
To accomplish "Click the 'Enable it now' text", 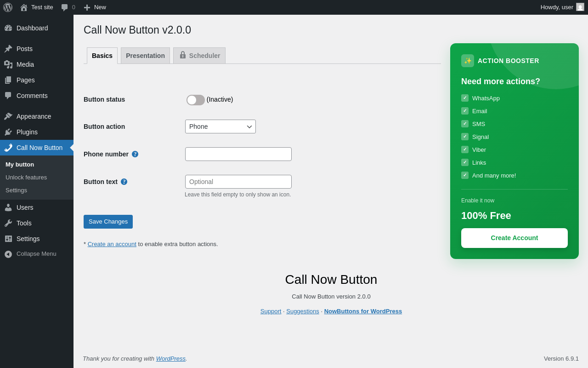I will click(478, 201).
